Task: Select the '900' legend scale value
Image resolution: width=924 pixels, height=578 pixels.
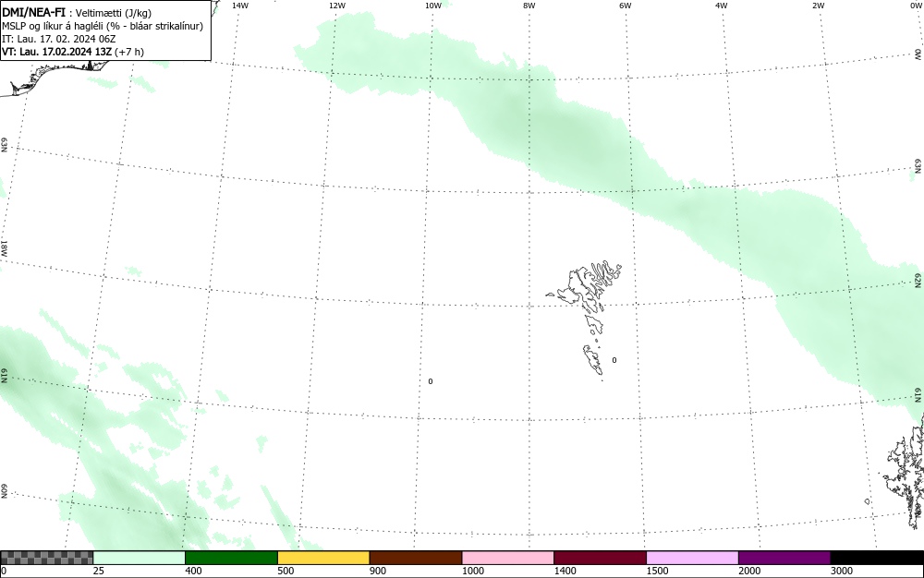Action: tap(378, 571)
